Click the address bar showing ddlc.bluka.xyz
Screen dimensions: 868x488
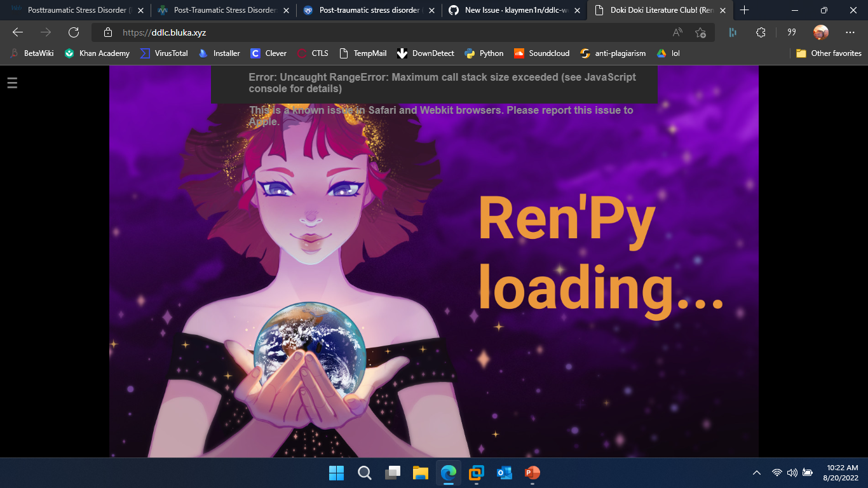click(381, 32)
